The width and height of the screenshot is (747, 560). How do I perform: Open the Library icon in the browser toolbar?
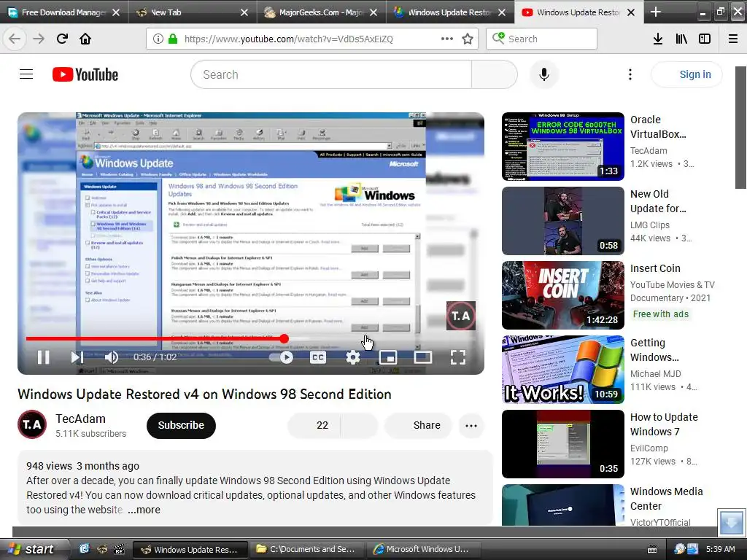point(681,39)
